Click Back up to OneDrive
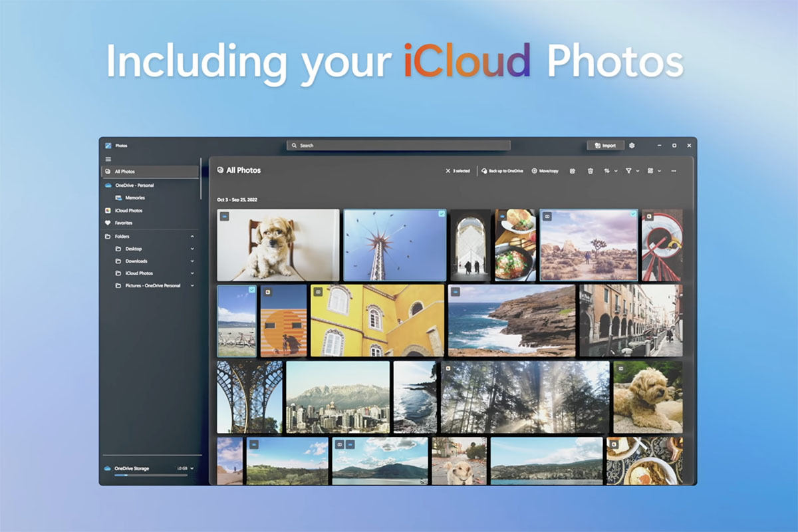The width and height of the screenshot is (798, 532). point(502,171)
